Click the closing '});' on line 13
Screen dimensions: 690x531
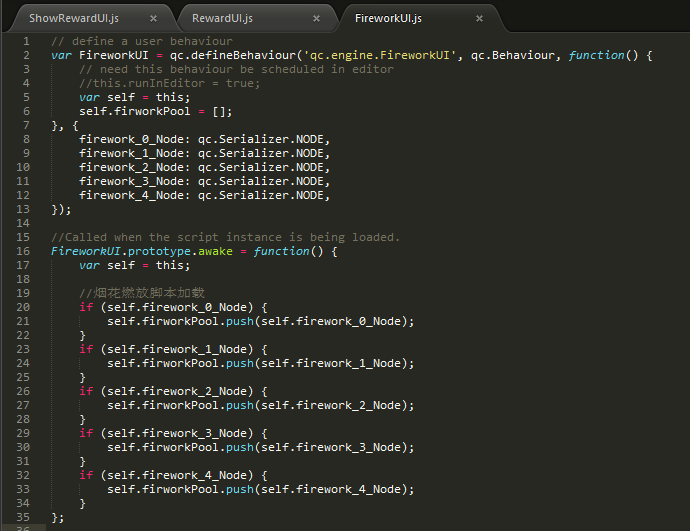pos(61,209)
